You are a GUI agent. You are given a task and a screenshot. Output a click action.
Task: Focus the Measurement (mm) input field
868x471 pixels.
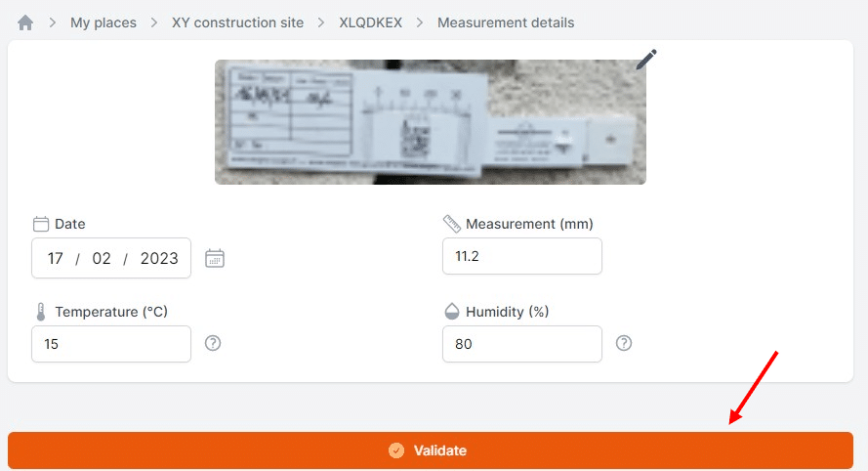[522, 256]
